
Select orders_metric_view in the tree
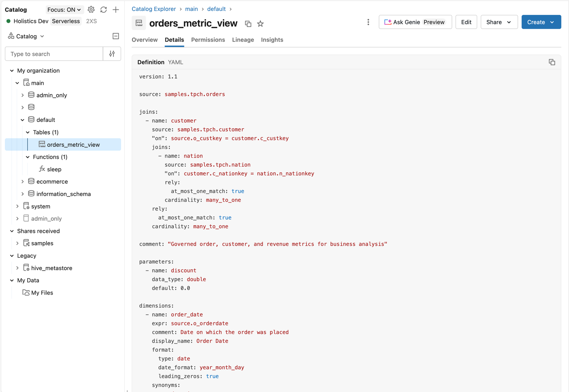[x=63, y=145]
